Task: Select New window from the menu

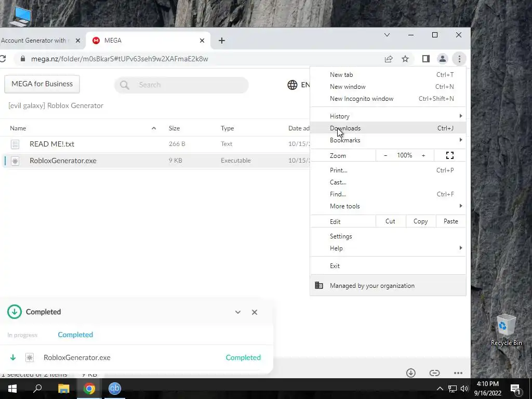Action: (x=388, y=87)
